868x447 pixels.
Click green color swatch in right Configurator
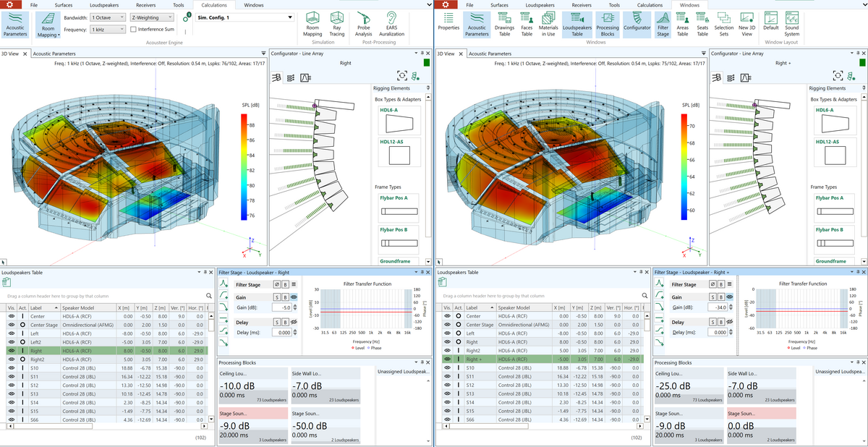(861, 63)
